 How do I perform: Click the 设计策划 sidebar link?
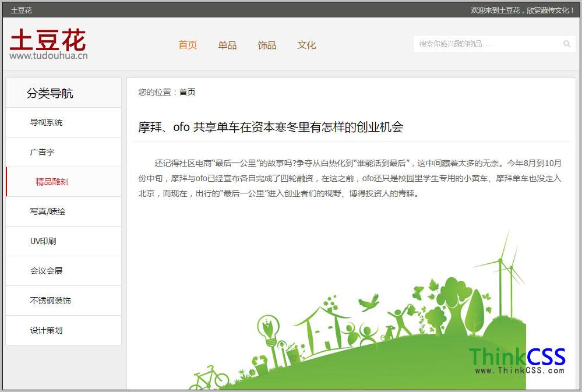[x=64, y=330]
